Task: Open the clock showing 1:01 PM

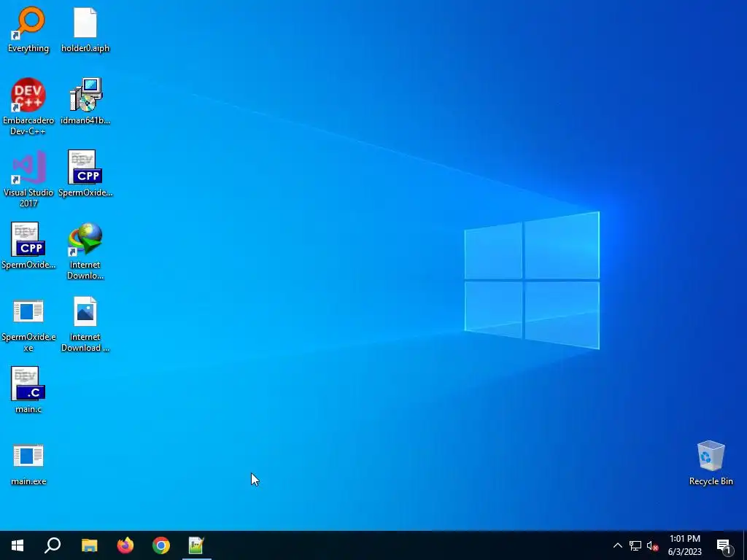Action: click(x=684, y=545)
